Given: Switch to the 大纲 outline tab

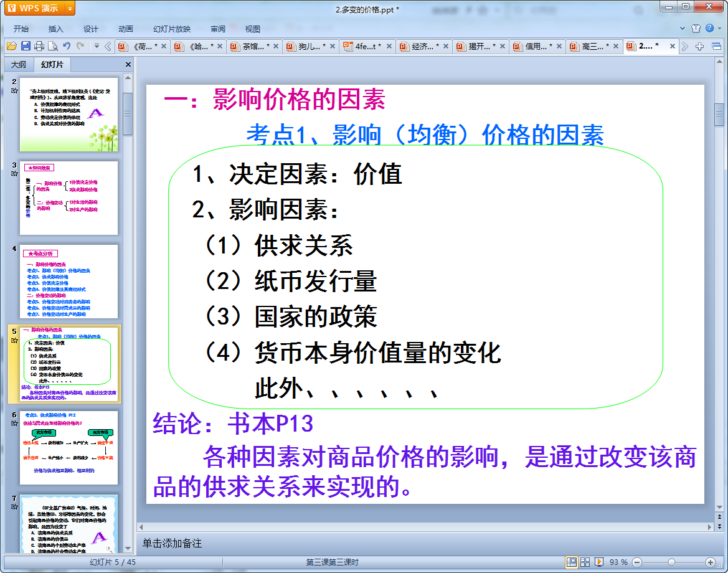Looking at the screenshot, I should click(19, 65).
